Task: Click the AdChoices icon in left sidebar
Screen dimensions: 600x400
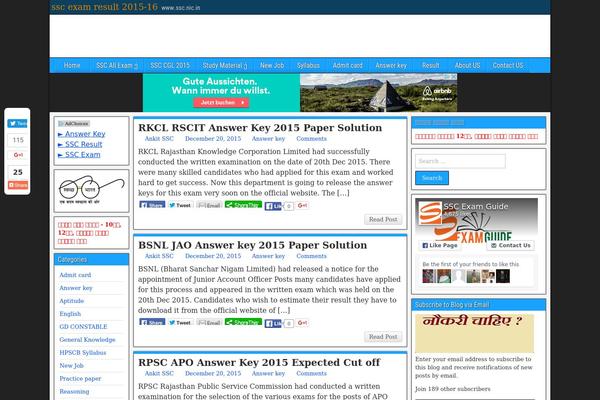Action: pyautogui.click(x=74, y=124)
